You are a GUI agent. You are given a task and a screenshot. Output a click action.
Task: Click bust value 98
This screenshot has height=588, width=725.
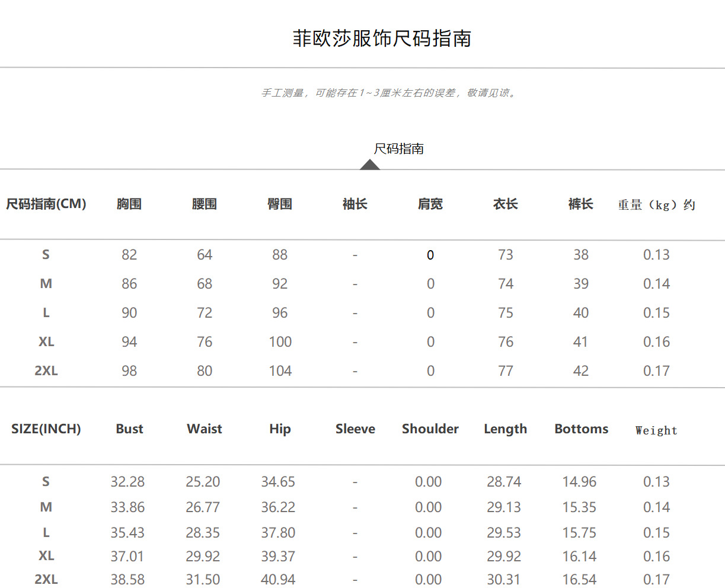tap(129, 371)
